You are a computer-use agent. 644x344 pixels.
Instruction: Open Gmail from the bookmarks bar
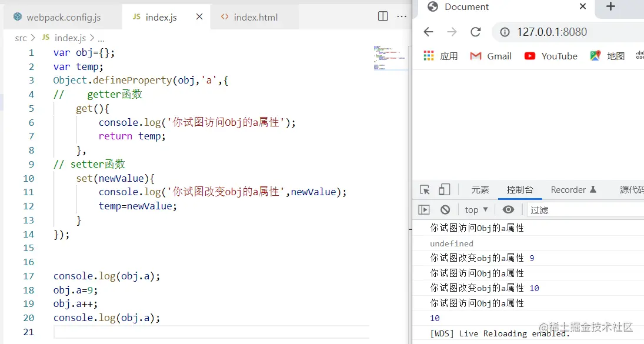point(490,56)
